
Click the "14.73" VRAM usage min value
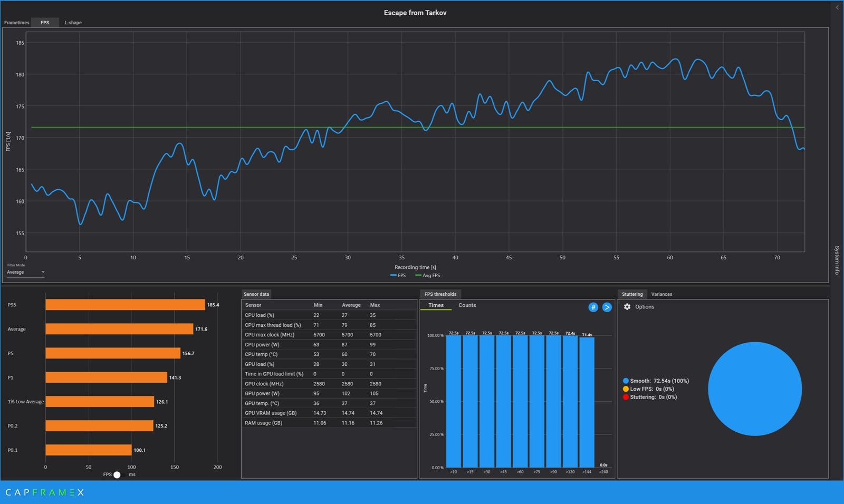point(320,413)
